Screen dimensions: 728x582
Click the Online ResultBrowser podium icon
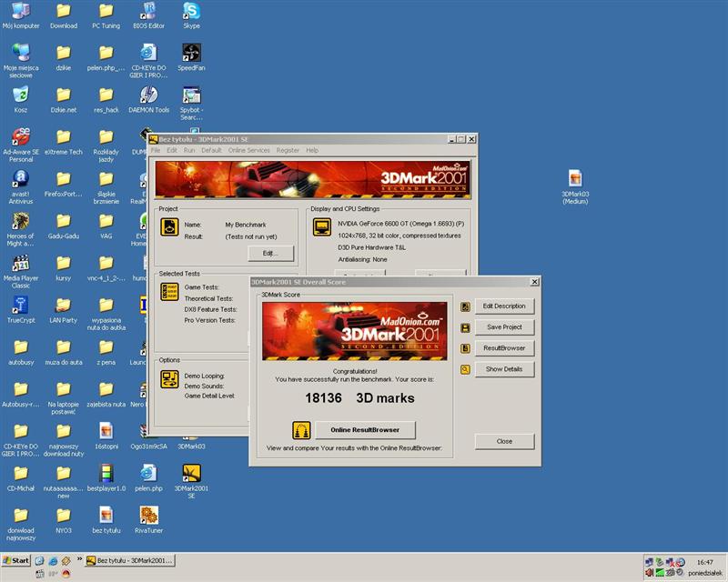tap(301, 430)
